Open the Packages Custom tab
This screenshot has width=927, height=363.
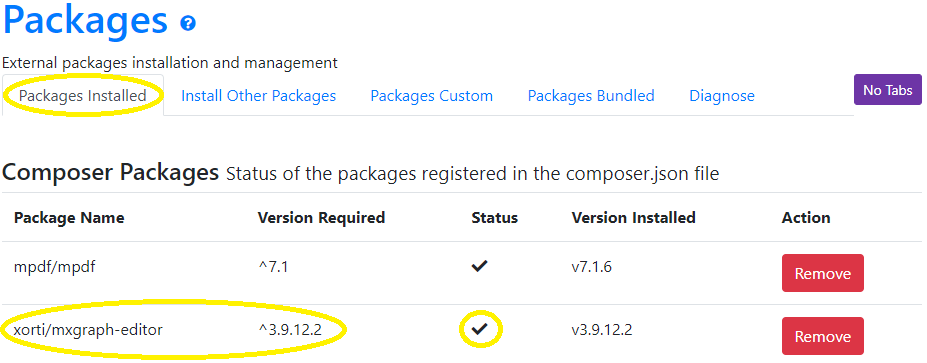(432, 96)
